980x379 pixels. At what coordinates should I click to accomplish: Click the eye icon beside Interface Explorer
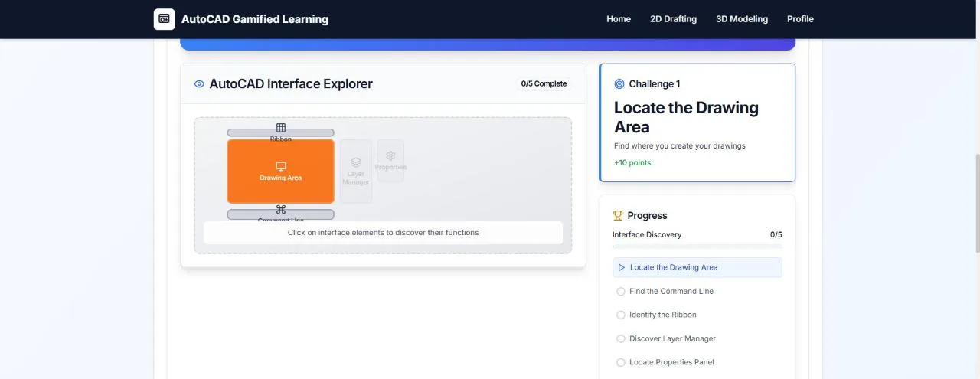(x=199, y=84)
